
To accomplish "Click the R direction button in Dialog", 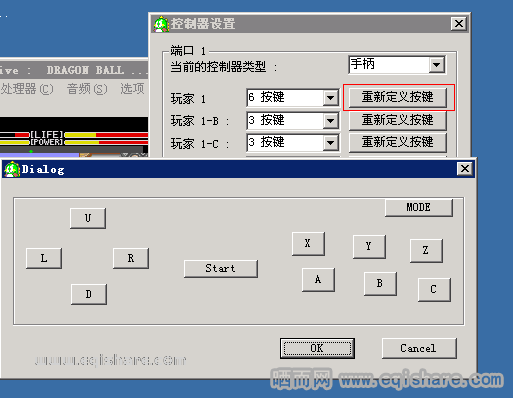I will 131,258.
